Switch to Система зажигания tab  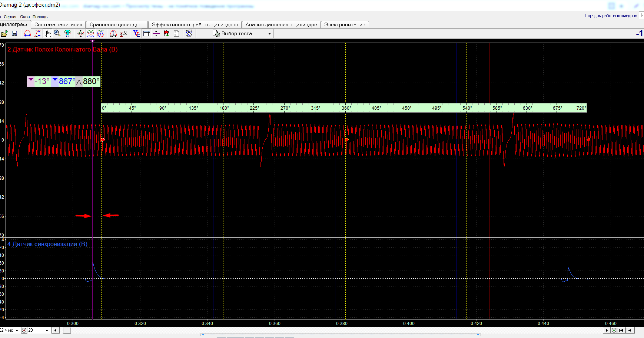[x=58, y=24]
